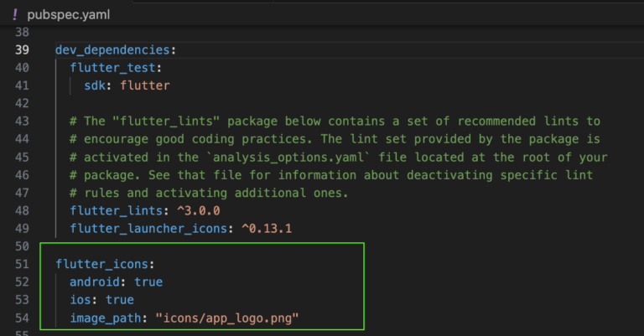Click line number 50 in the gutter
This screenshot has width=644, height=336.
pyautogui.click(x=23, y=246)
